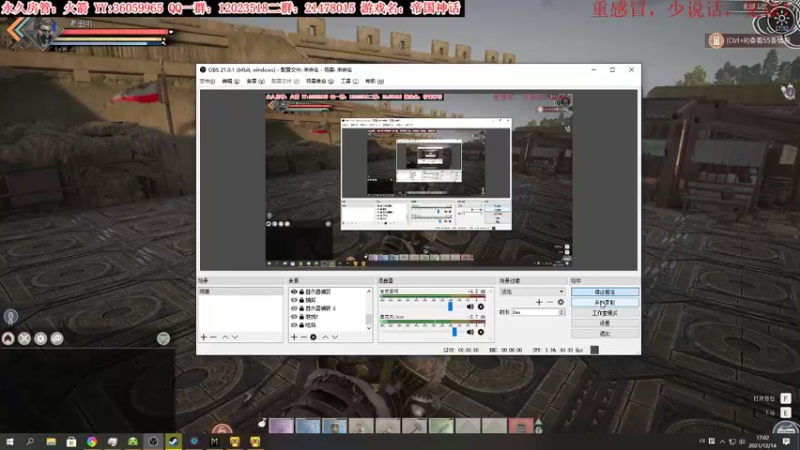
Task: Open the 查看(V) menu in OBS
Action: [x=256, y=81]
